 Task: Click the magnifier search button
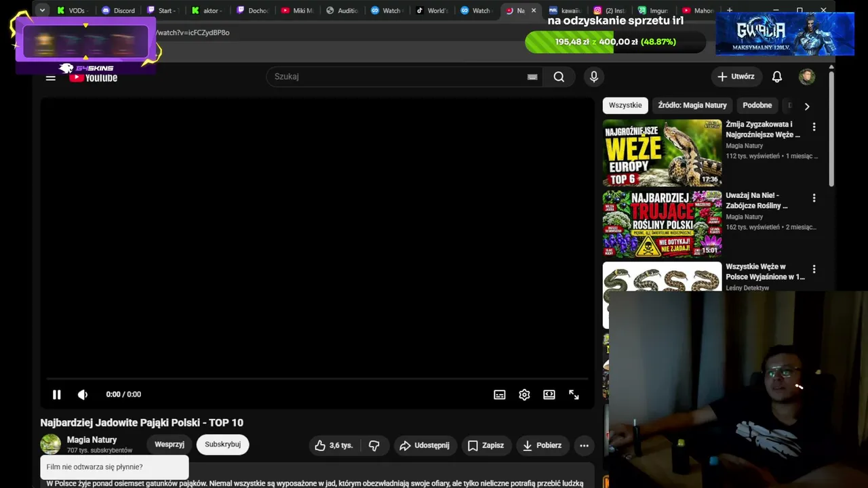point(559,77)
